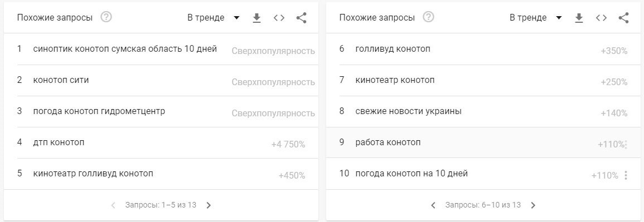Screen dimensions: 644x222
Task: Download CSV from the right related queries panel
Action: pyautogui.click(x=579, y=18)
